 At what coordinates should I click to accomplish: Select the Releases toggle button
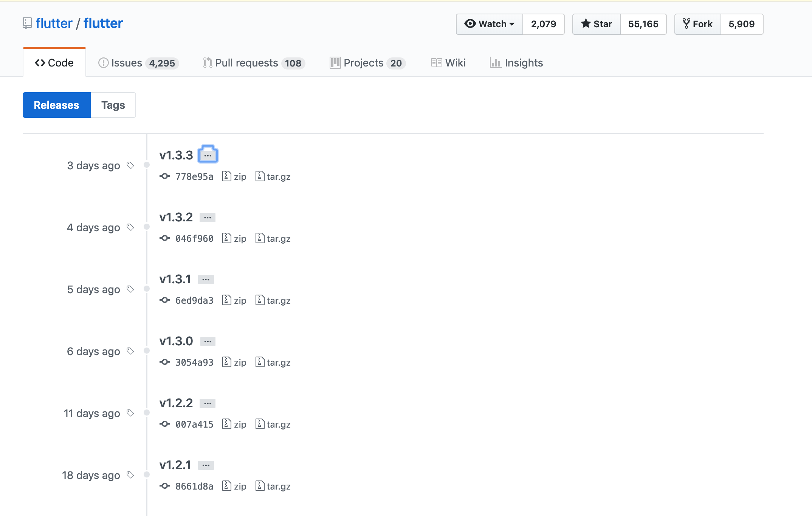(x=57, y=105)
